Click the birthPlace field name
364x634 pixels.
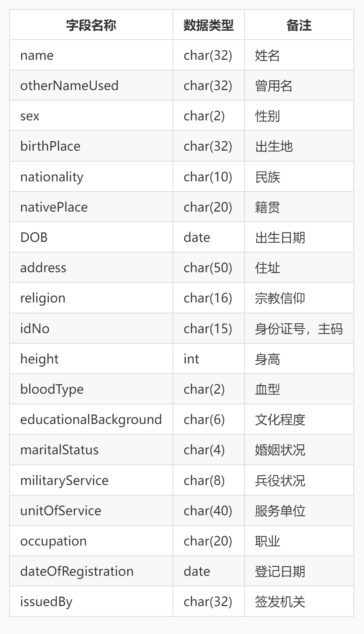point(50,146)
